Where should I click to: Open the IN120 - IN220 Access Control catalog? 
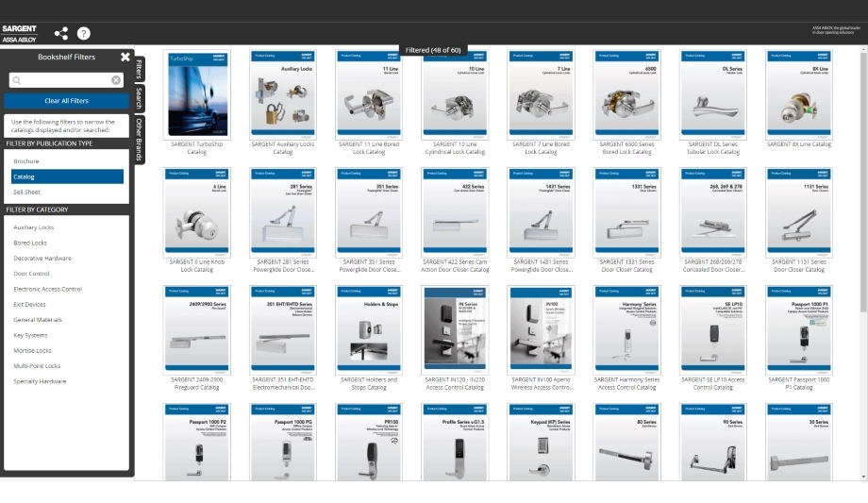[x=455, y=330]
